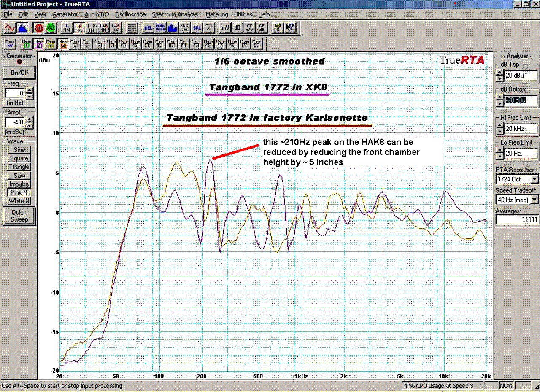540x392 pixels.
Task: Select the Sine waveform
Action: coord(19,150)
